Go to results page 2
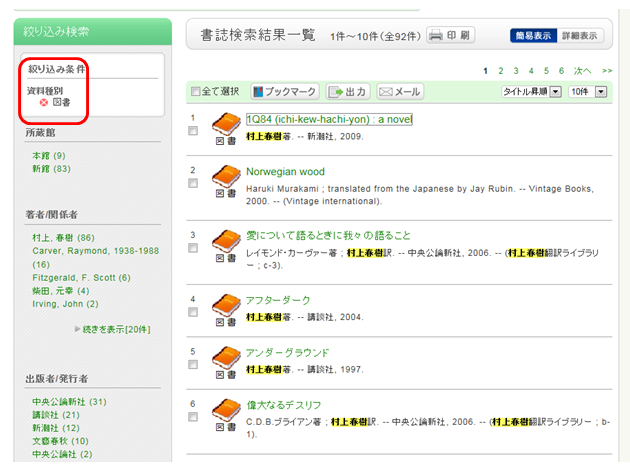This screenshot has height=472, width=630. [501, 71]
